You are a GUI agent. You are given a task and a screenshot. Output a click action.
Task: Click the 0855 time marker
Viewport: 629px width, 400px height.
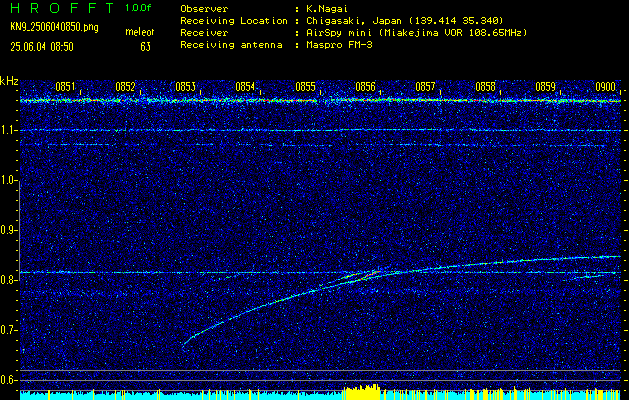[x=305, y=87]
